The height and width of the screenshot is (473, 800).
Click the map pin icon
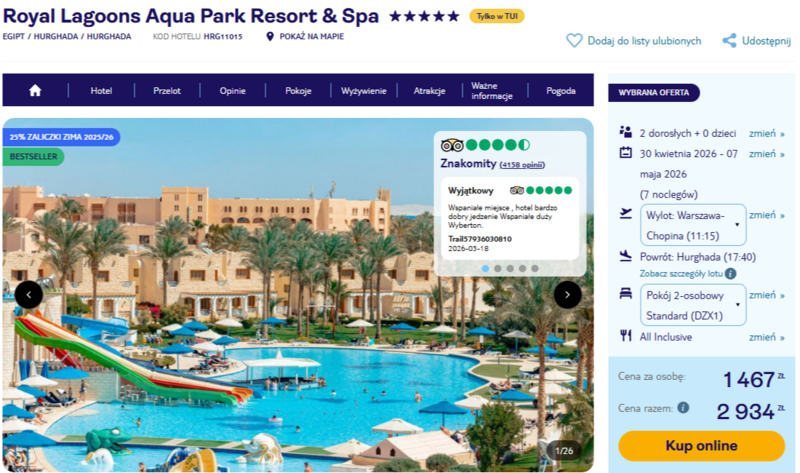point(270,36)
